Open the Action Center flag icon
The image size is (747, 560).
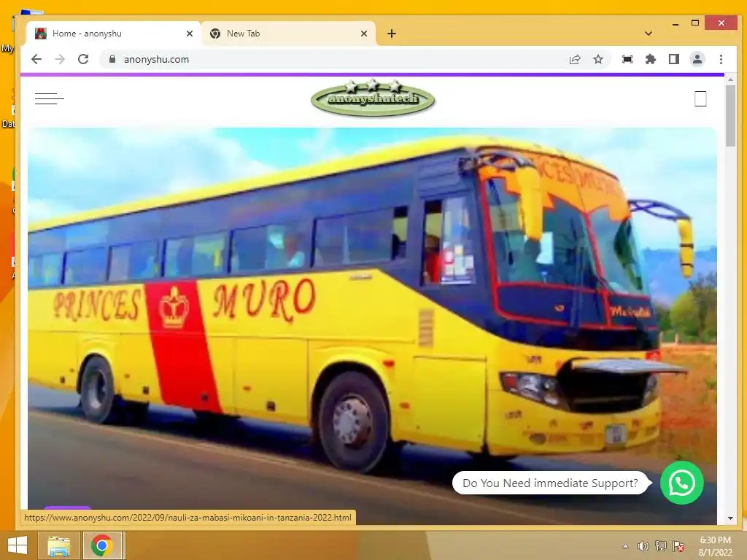678,546
